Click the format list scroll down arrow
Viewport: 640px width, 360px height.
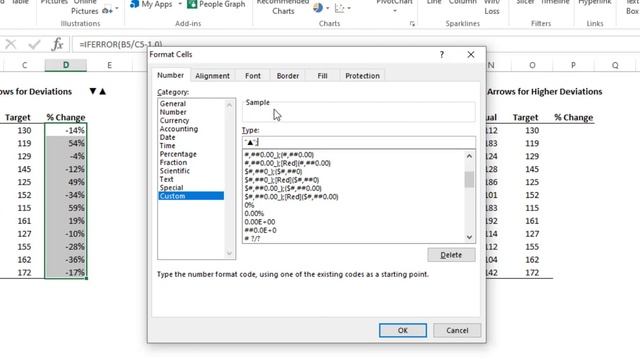point(469,237)
